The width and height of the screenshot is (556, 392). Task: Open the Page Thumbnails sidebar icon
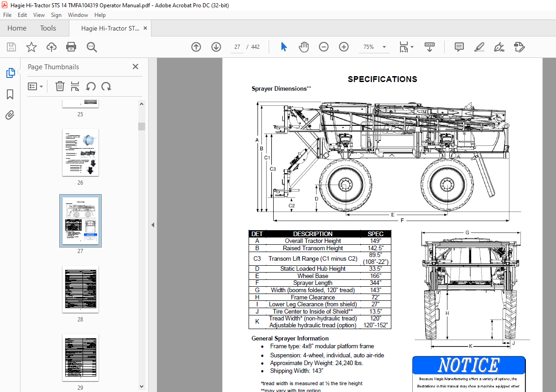click(x=10, y=73)
